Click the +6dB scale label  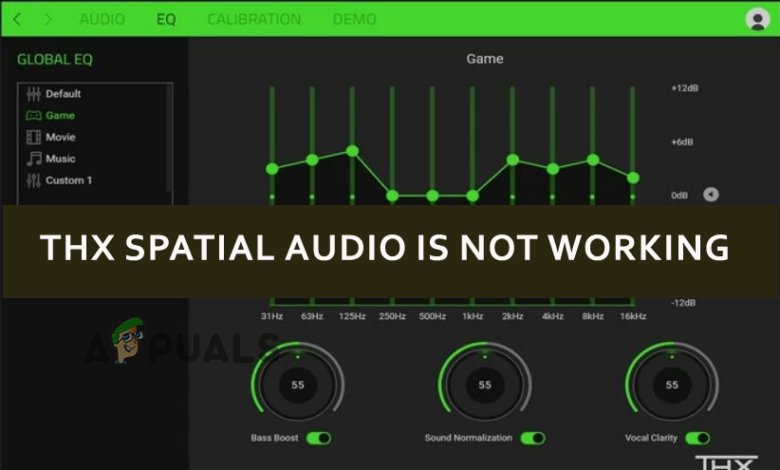click(x=682, y=142)
